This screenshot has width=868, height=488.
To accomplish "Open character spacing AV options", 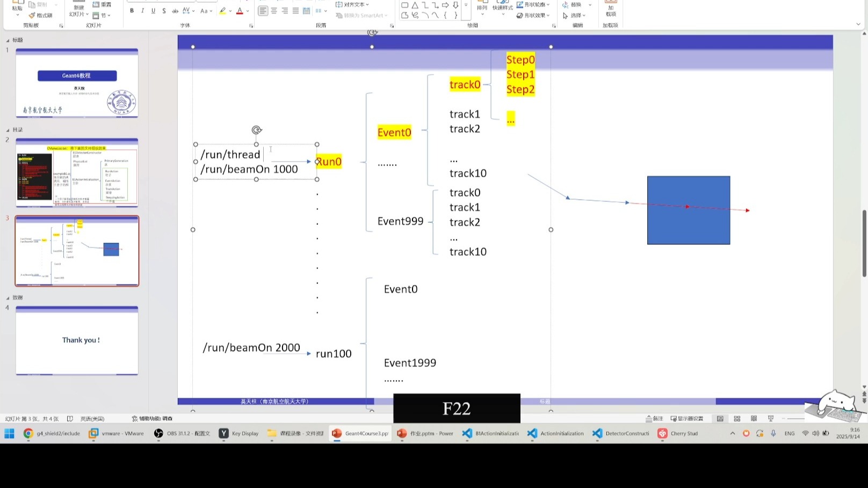I will (x=187, y=11).
